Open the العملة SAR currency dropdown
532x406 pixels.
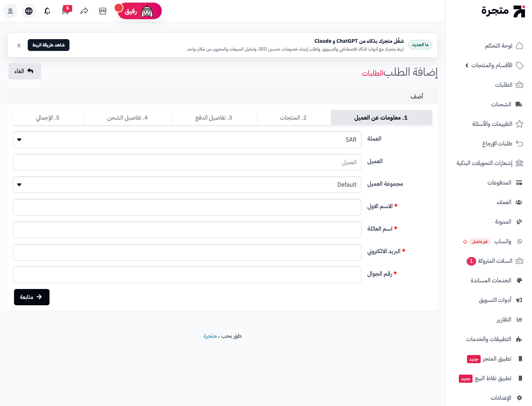coord(187,140)
